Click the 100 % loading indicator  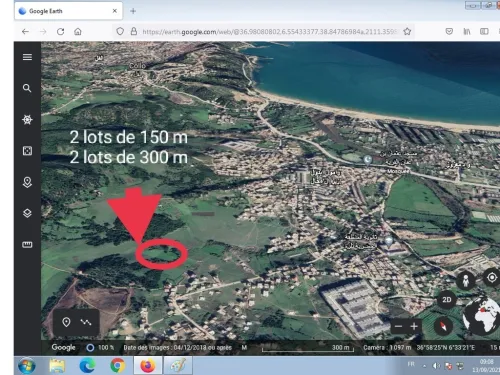tap(100, 348)
